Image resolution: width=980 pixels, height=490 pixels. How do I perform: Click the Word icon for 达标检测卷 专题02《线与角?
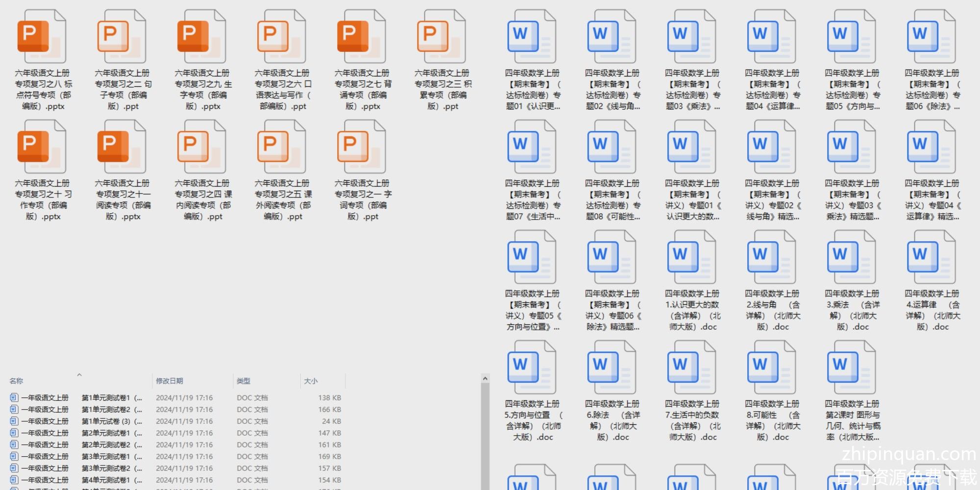[612, 37]
